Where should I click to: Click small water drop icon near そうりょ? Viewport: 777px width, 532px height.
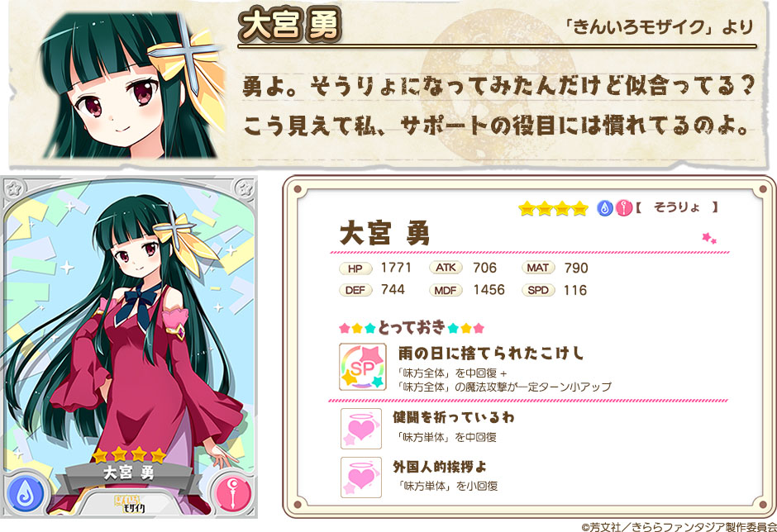click(604, 208)
